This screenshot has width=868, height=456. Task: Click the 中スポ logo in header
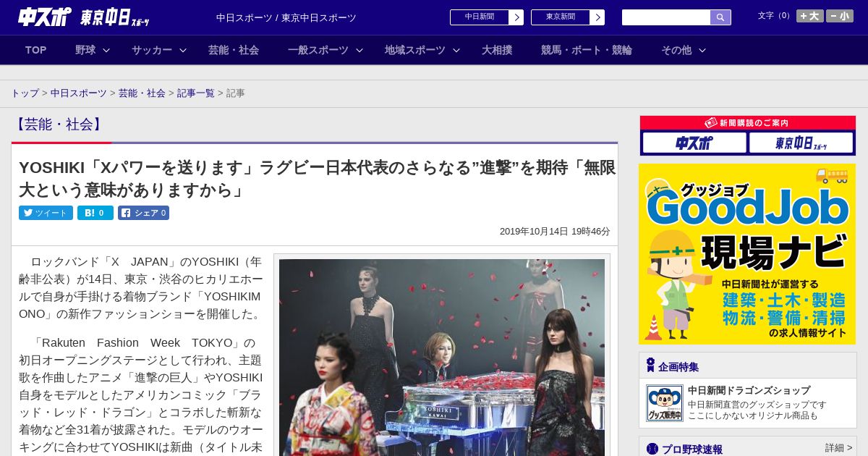44,17
